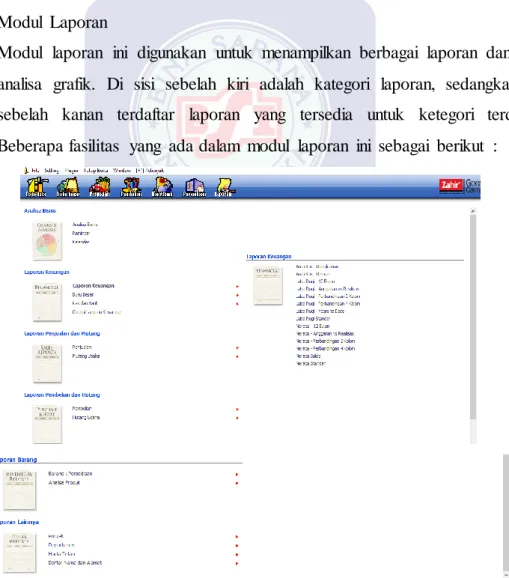Image resolution: width=509 pixels, height=578 pixels.
Task: Open the Window menu
Action: [122, 171]
